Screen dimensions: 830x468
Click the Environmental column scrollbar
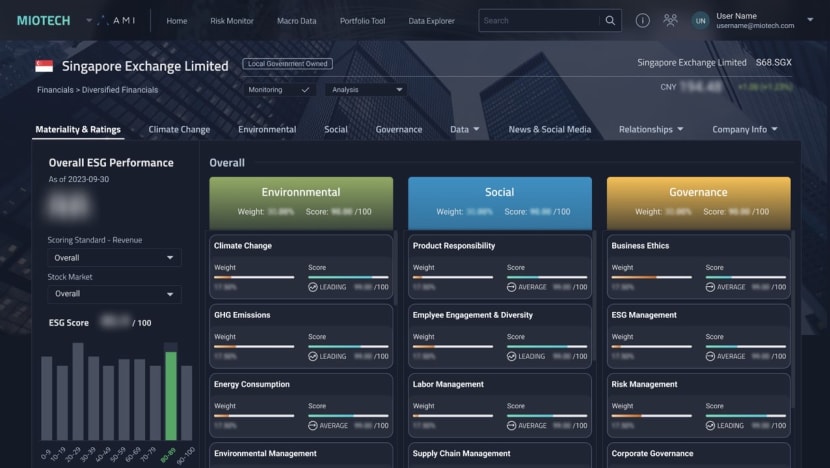(x=395, y=267)
